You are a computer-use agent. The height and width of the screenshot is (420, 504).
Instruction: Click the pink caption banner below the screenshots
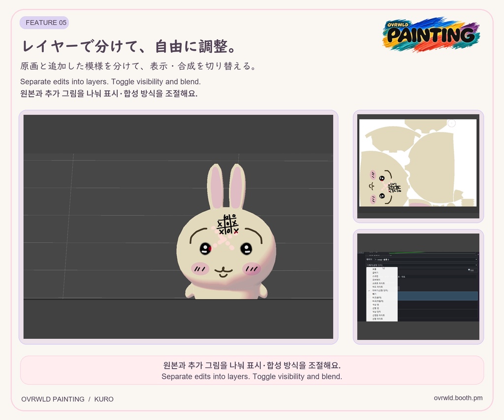(x=252, y=370)
